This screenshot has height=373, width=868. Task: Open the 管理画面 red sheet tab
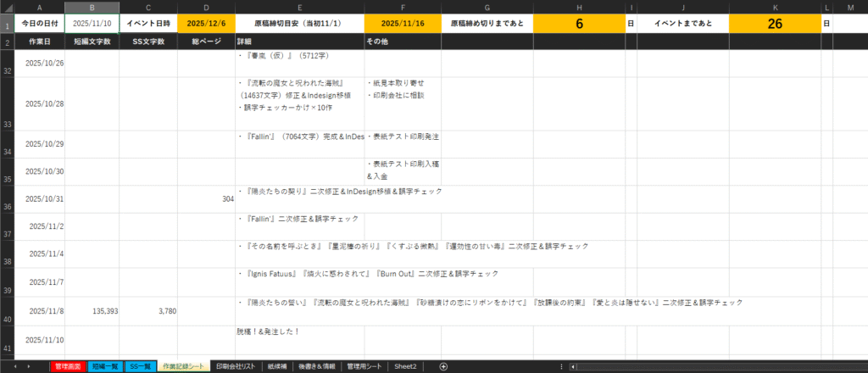coord(67,366)
